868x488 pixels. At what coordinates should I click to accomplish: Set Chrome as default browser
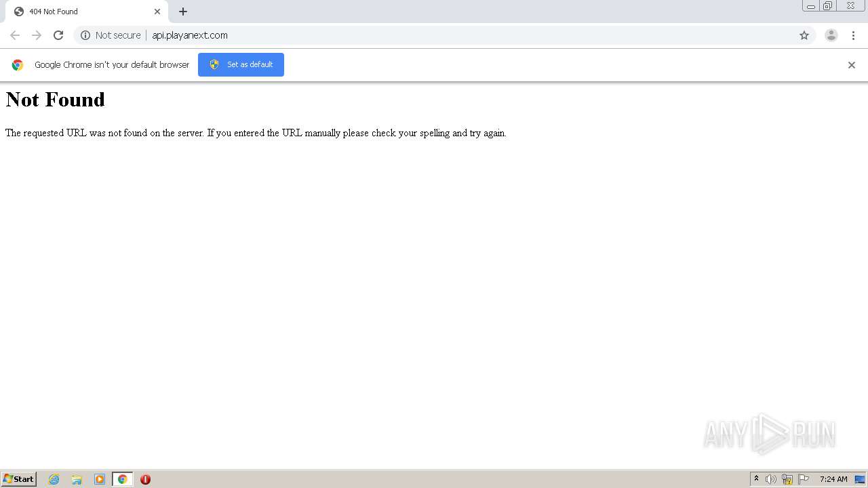[x=241, y=64]
